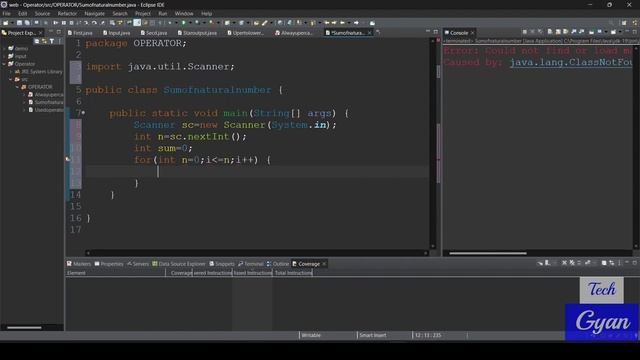Collapse the OPERATOR package node

pyautogui.click(x=18, y=87)
